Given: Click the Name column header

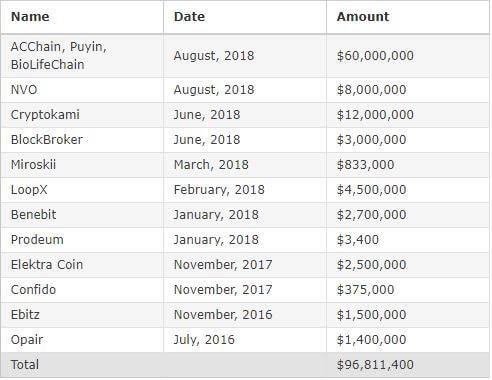Looking at the screenshot, I should coord(30,17).
